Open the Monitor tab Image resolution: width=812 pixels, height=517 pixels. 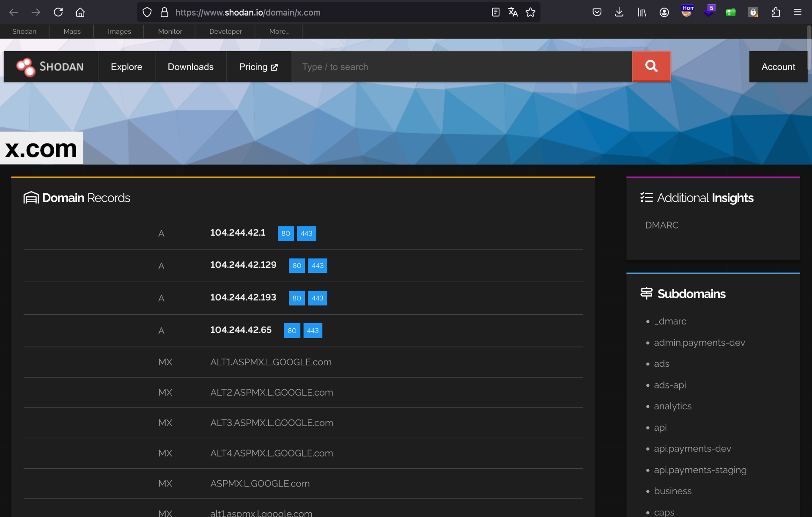click(170, 31)
